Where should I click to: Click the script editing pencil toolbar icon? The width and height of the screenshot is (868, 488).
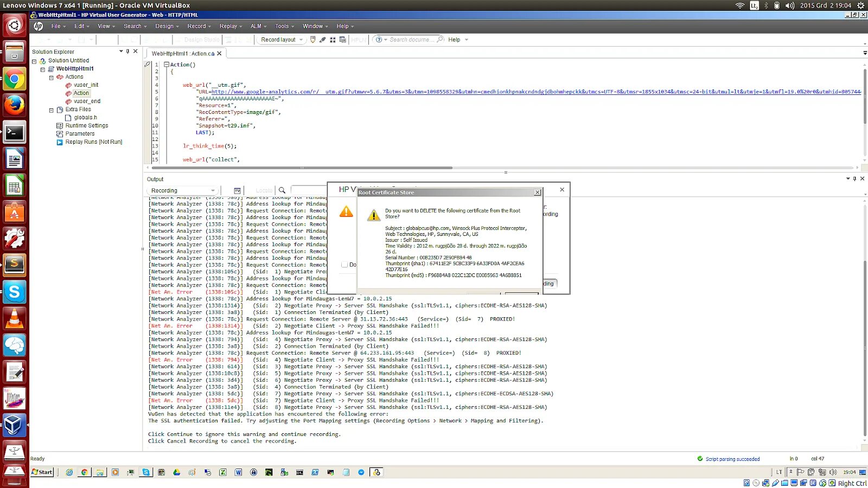point(323,40)
